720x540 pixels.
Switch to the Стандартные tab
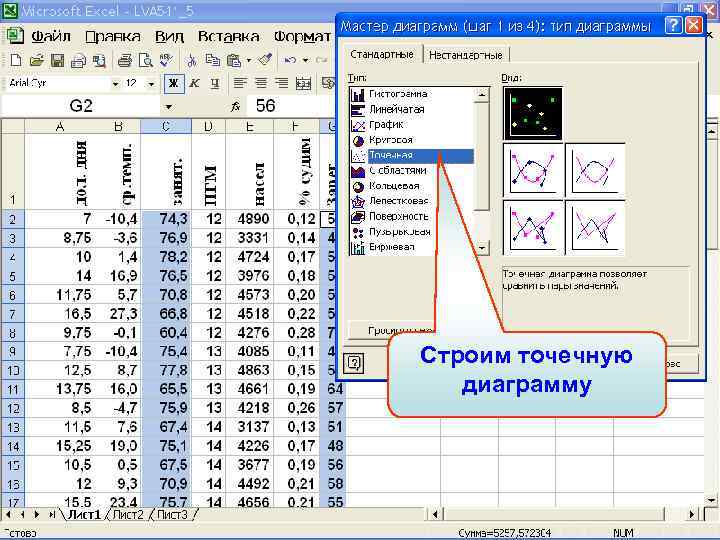pos(382,55)
